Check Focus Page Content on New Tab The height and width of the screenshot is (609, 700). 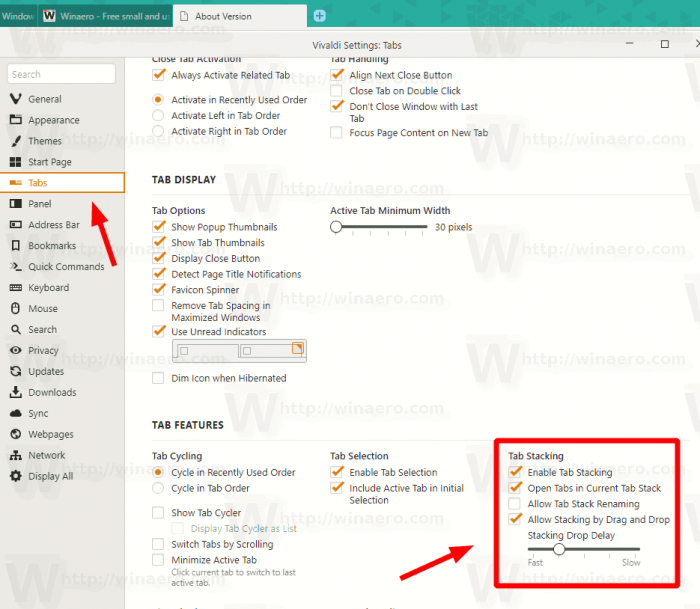336,133
